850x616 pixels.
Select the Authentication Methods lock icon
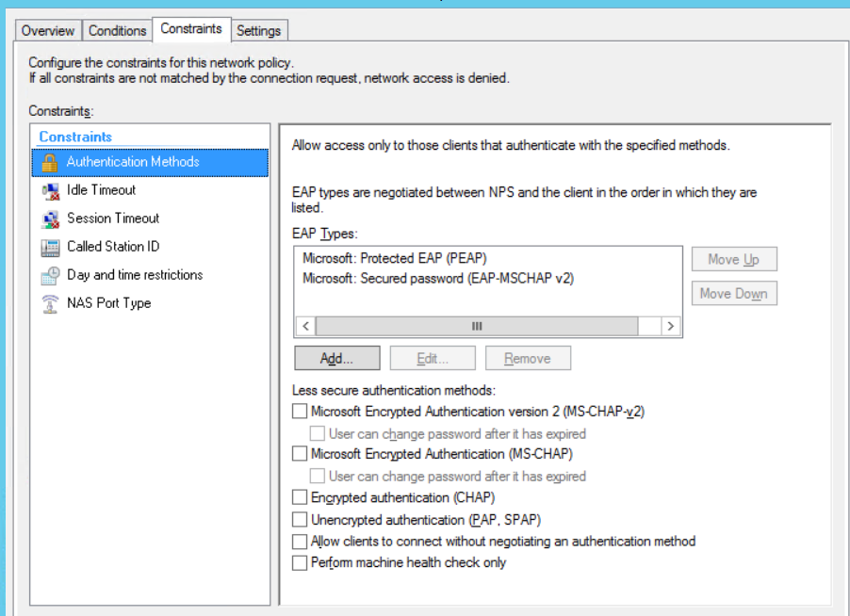[50, 162]
